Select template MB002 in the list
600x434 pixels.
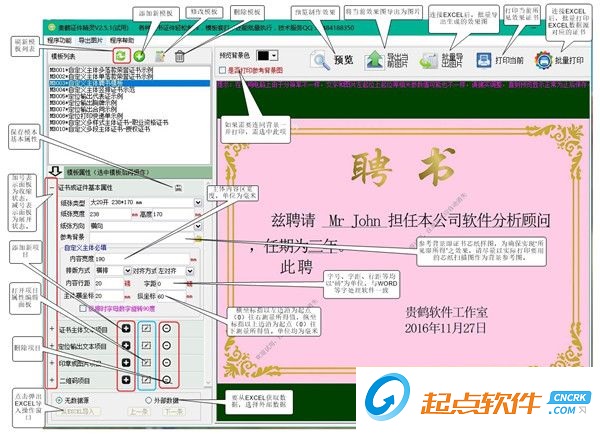click(x=129, y=77)
